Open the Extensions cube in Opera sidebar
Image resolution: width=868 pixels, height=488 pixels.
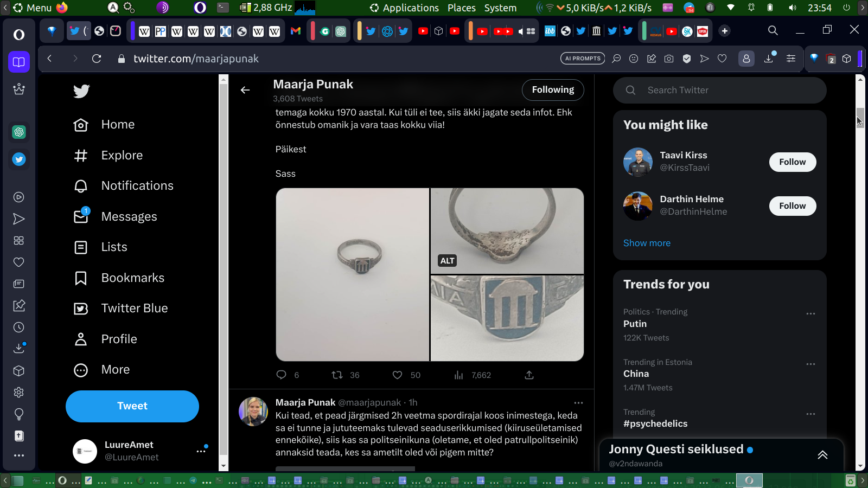(19, 371)
